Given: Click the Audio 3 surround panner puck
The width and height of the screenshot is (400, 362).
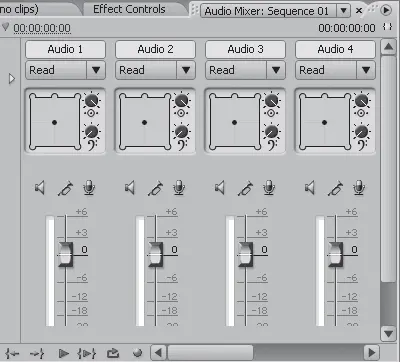Looking at the screenshot, I should click(234, 123).
